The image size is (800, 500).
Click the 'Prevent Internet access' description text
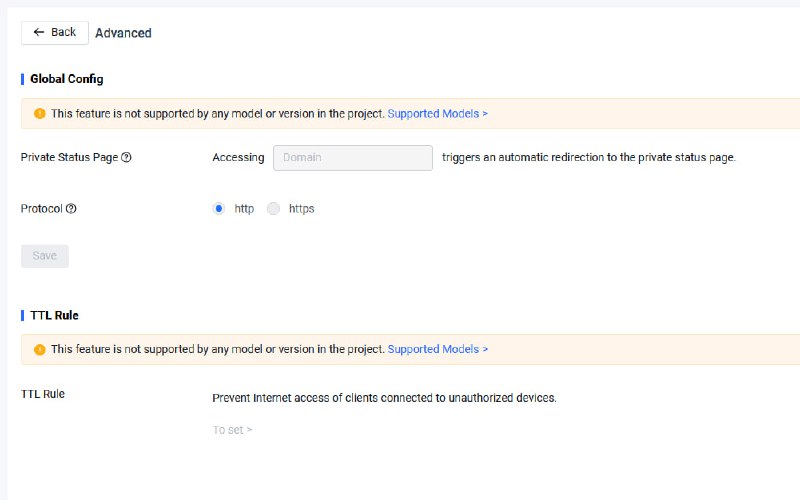pos(384,398)
